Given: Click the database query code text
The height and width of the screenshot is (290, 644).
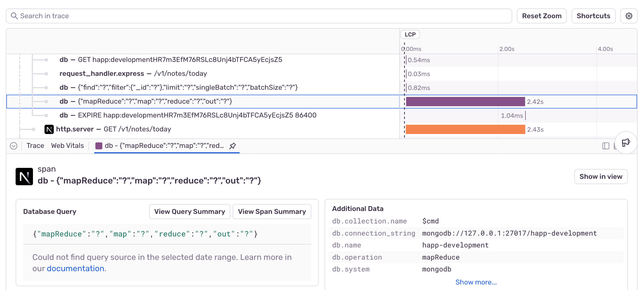Looking at the screenshot, I should pos(145,234).
